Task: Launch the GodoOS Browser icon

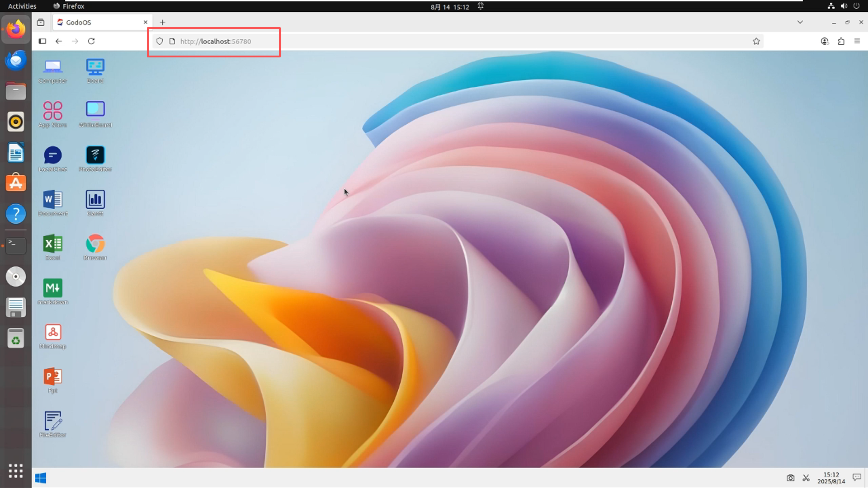Action: [x=95, y=248]
